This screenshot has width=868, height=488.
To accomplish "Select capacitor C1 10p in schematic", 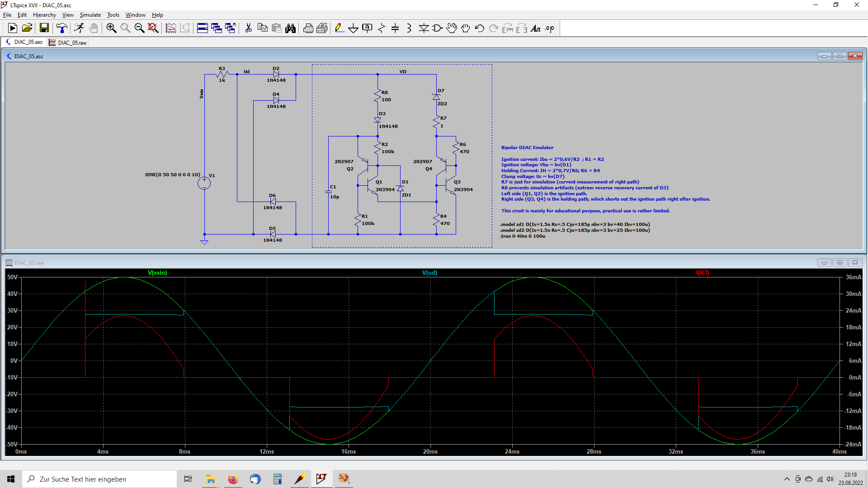I will [329, 192].
